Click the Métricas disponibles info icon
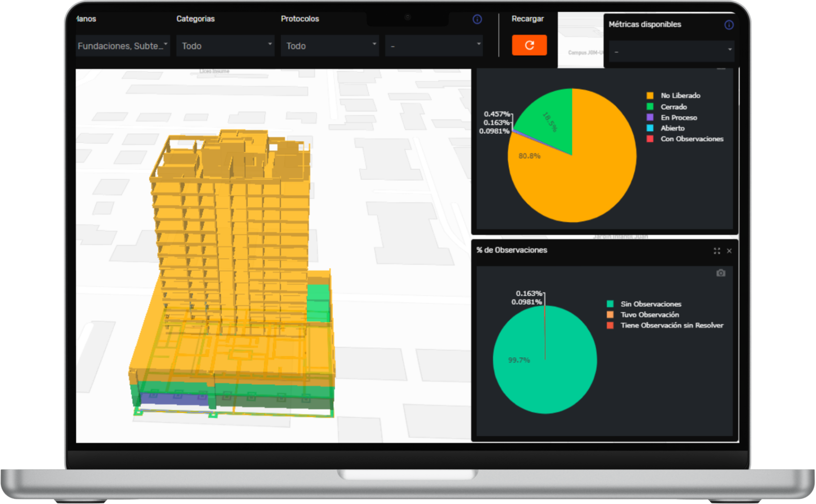816x504 pixels. pyautogui.click(x=729, y=25)
